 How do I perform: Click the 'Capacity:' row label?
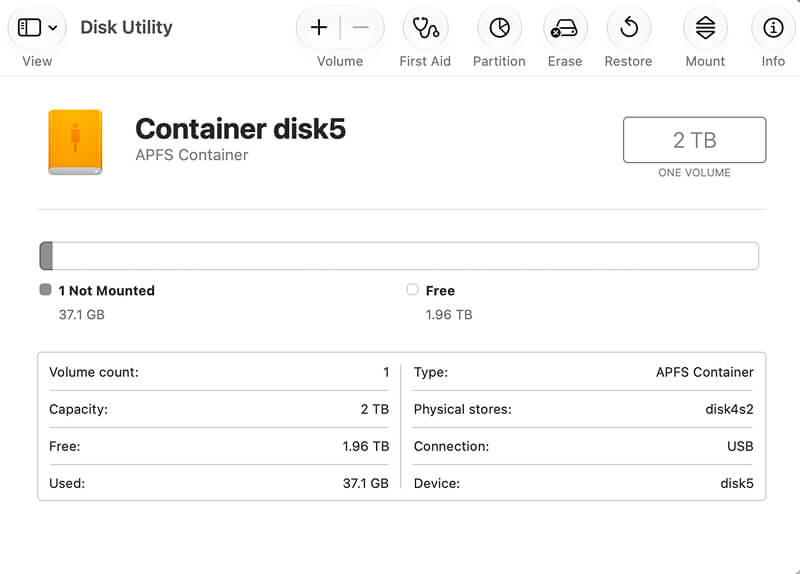click(79, 409)
